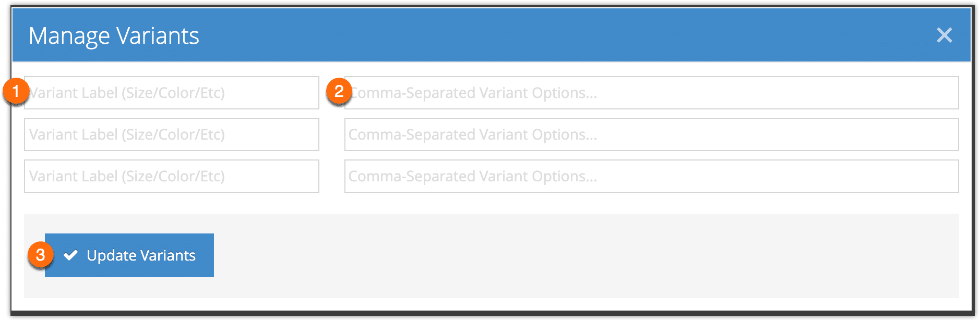980x321 pixels.
Task: Close the Manage Variants dialog
Action: [x=944, y=35]
